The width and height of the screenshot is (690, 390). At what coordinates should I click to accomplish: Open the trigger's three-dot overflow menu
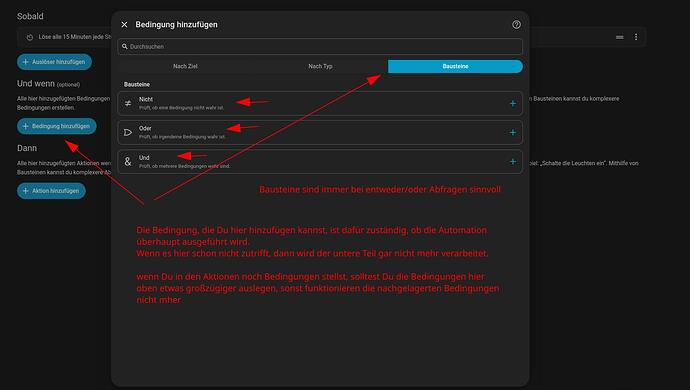(636, 37)
